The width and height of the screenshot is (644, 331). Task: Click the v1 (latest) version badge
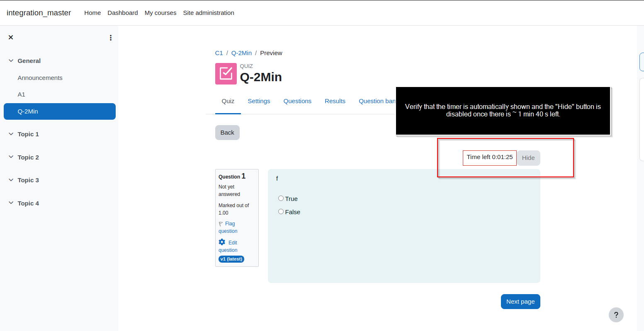231,259
